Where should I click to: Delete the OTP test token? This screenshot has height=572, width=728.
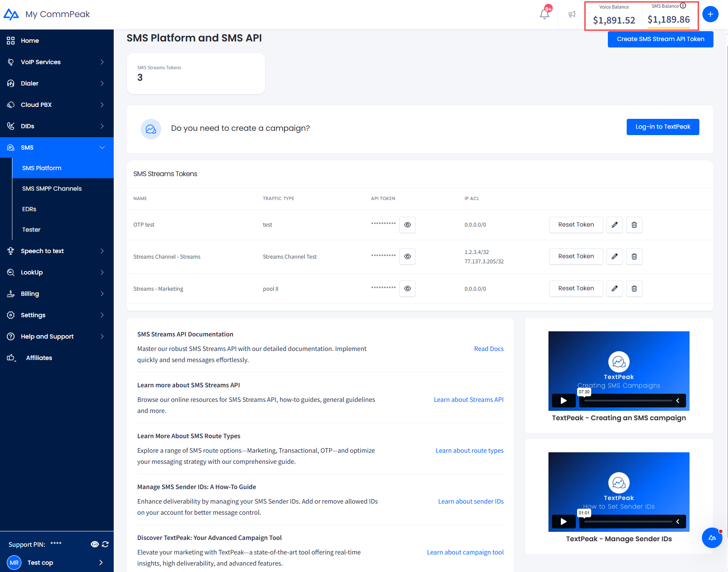tap(634, 225)
